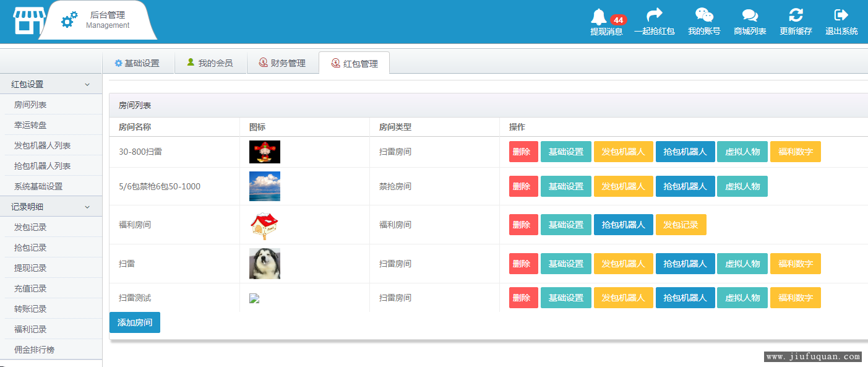Select the 我的会员 tab
This screenshot has width=868, height=367.
tap(210, 63)
